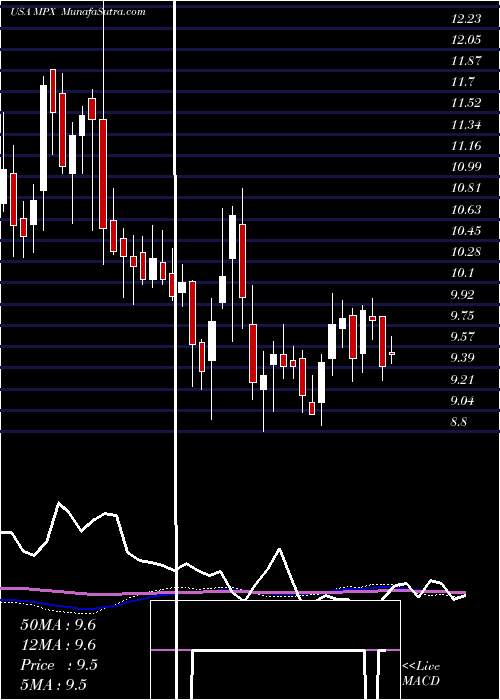The width and height of the screenshot is (500, 700).
Task: Click the 10.28 price axis label
Action: click(x=466, y=252)
